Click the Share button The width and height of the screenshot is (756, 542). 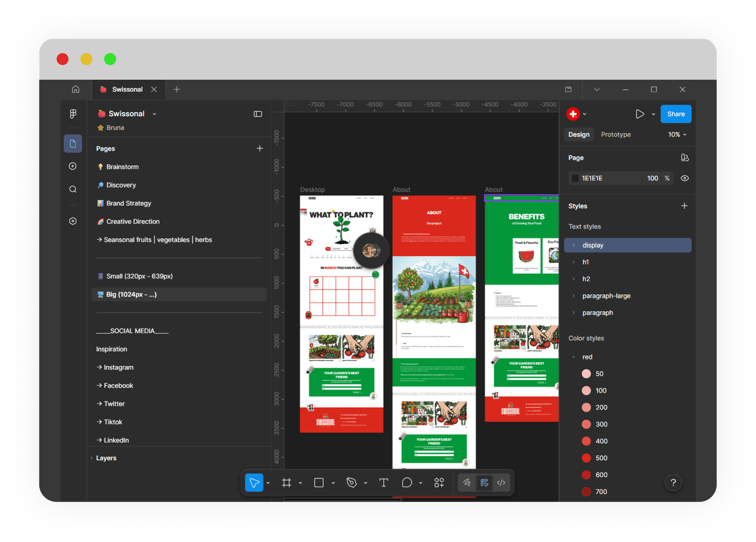click(676, 114)
